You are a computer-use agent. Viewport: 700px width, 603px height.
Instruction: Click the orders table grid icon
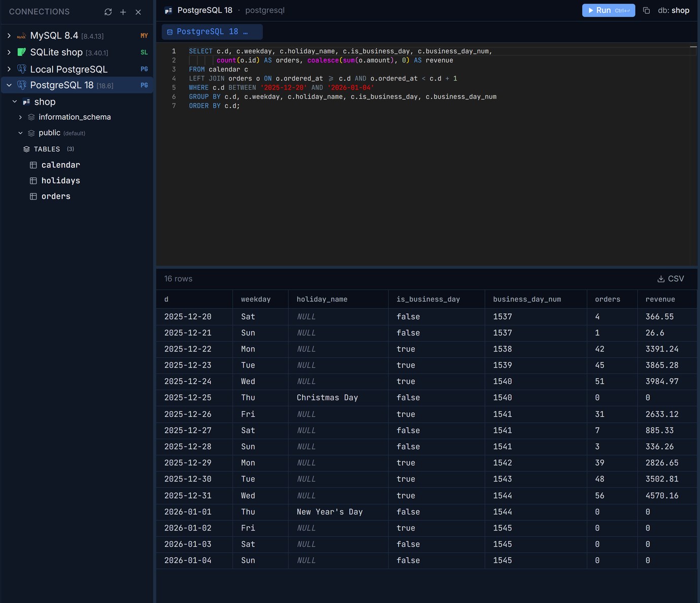pos(33,196)
